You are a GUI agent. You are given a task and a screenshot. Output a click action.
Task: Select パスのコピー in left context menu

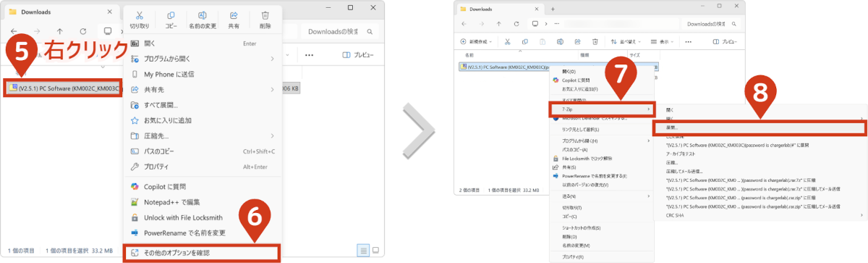click(202, 151)
